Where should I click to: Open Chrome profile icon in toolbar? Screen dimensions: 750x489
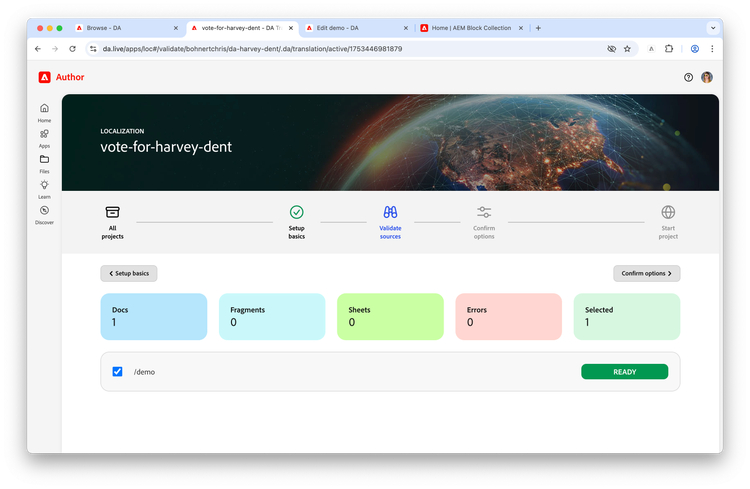point(695,49)
